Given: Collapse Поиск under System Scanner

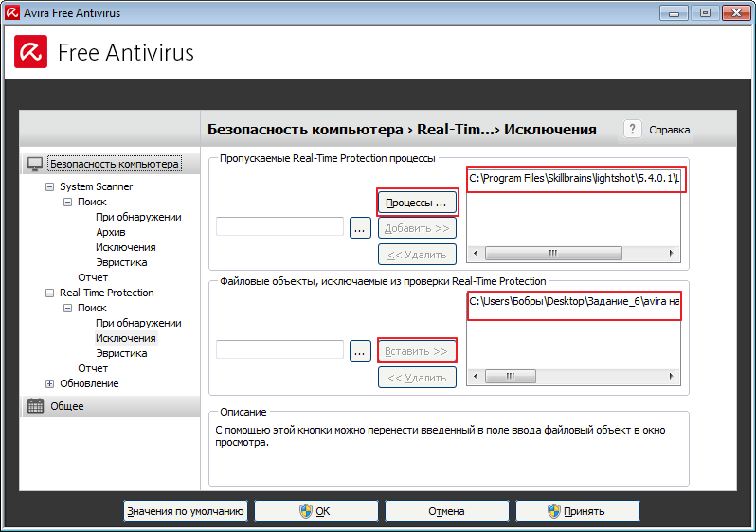Looking at the screenshot, I should point(67,202).
